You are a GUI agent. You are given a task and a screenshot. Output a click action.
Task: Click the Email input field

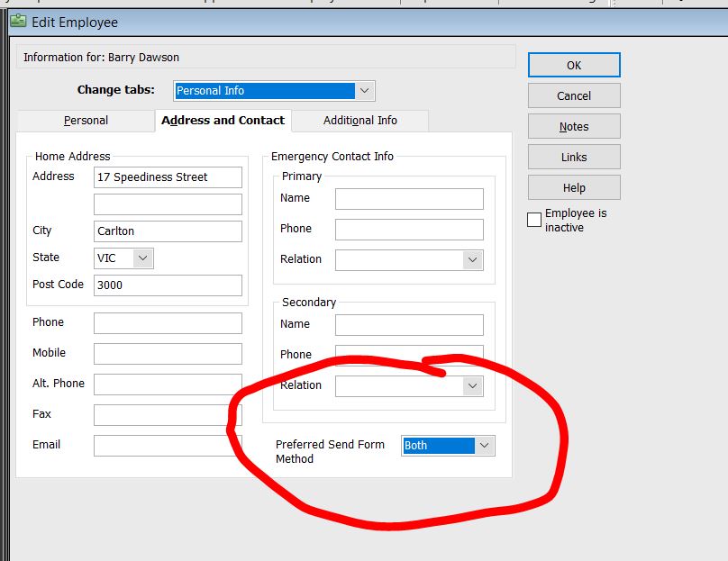[x=168, y=446]
